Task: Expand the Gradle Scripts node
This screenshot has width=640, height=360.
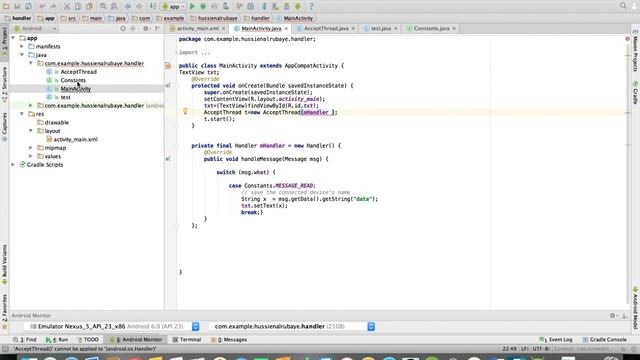Action: pyautogui.click(x=13, y=164)
